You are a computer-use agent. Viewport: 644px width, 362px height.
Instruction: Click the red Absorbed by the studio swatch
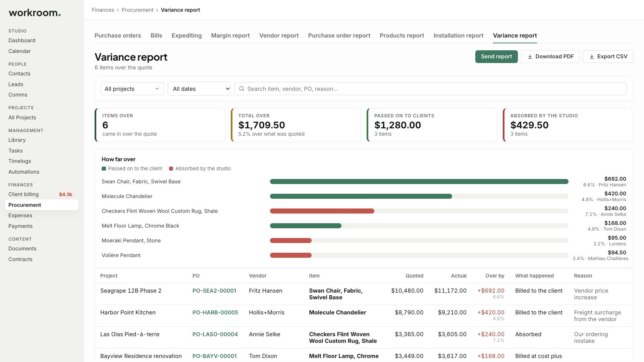pyautogui.click(x=171, y=169)
